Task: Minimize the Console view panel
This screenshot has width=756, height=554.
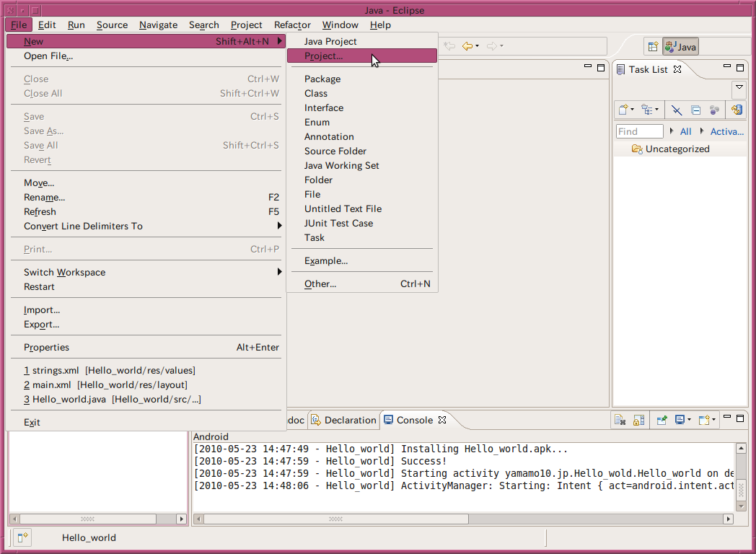Action: click(x=727, y=417)
